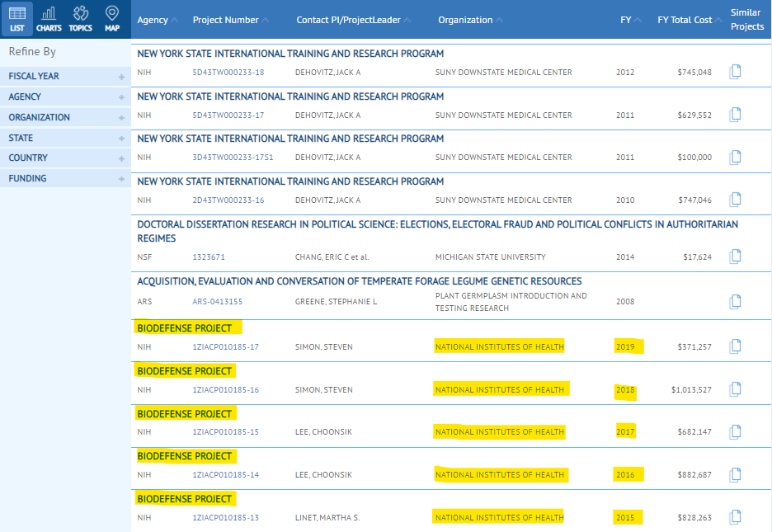
Task: Open project number 5D43TW000233-17
Action: 228,115
